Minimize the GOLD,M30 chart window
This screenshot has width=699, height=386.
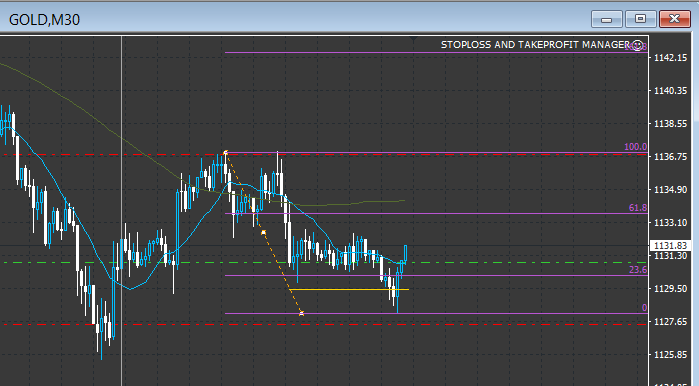coord(606,19)
